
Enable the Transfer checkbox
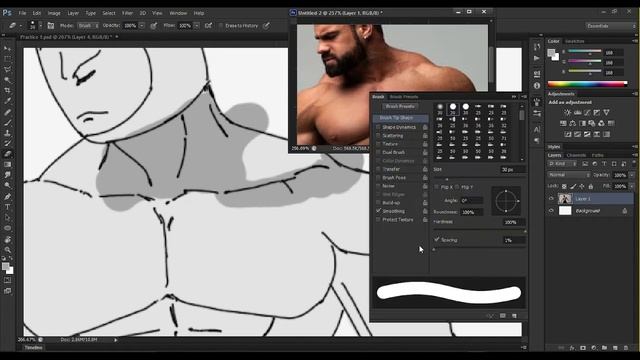[378, 169]
